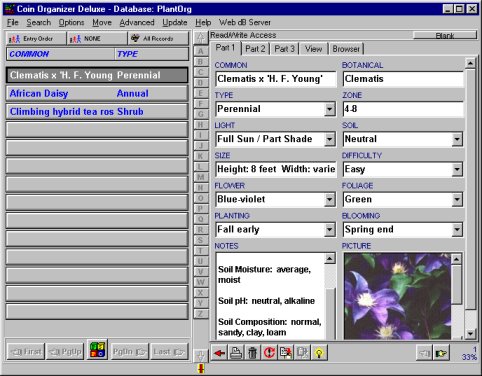Open the Move menu
This screenshot has height=376, width=482.
[102, 23]
